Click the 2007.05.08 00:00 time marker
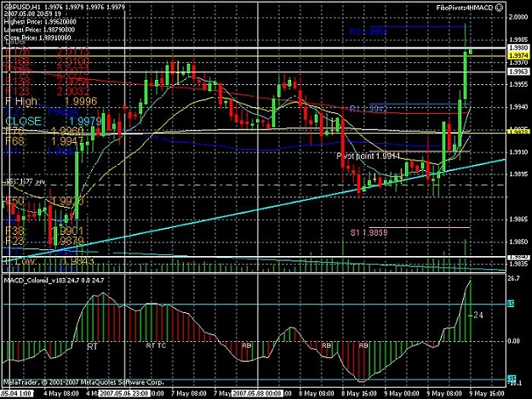The height and width of the screenshot is (399, 532). pyautogui.click(x=257, y=394)
